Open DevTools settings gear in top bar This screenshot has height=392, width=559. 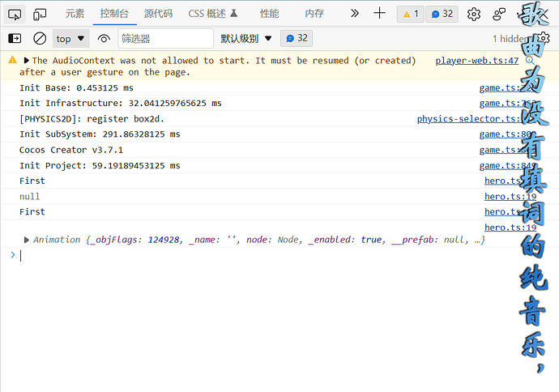[x=474, y=15]
